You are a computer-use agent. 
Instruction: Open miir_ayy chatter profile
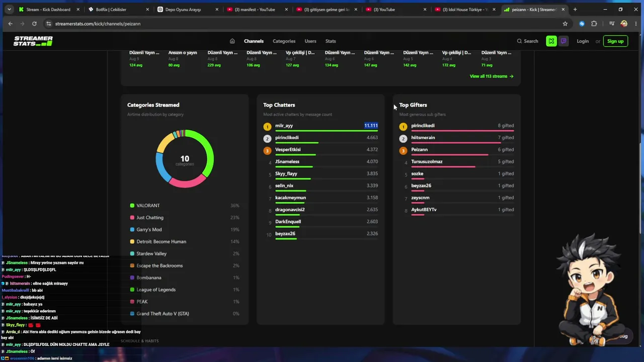click(x=284, y=126)
